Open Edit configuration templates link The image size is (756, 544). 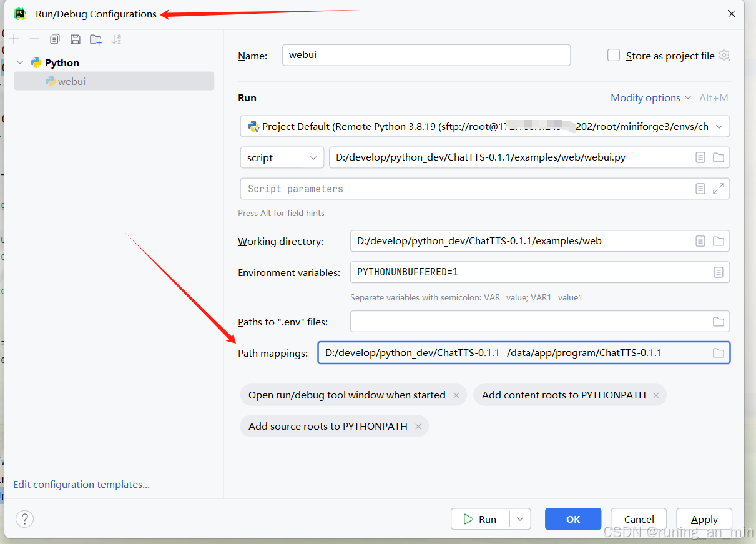(x=81, y=484)
